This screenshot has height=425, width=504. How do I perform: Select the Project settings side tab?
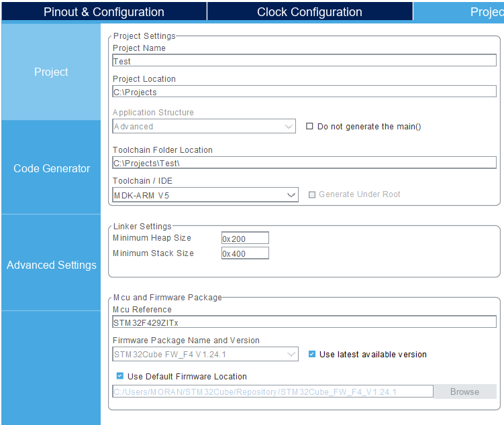click(x=51, y=72)
